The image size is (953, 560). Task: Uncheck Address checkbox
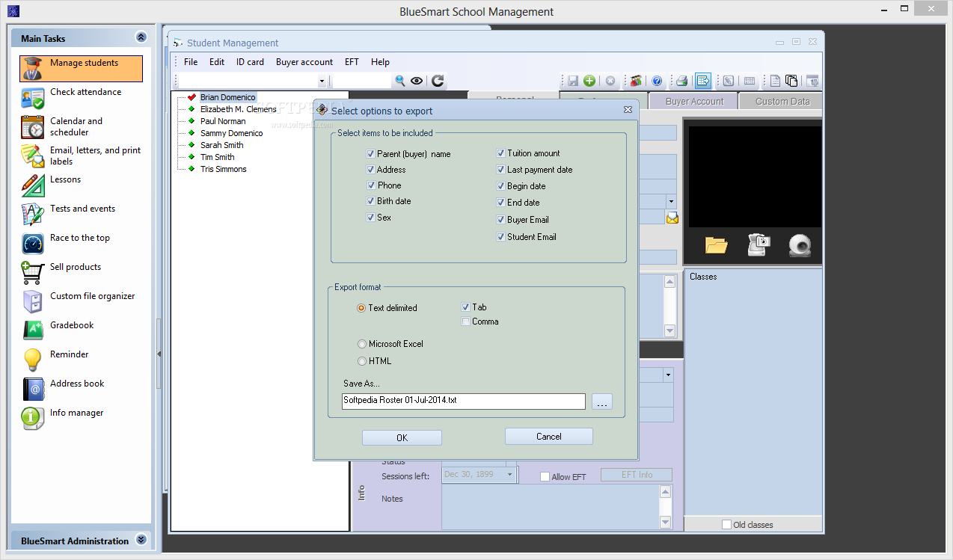click(370, 170)
